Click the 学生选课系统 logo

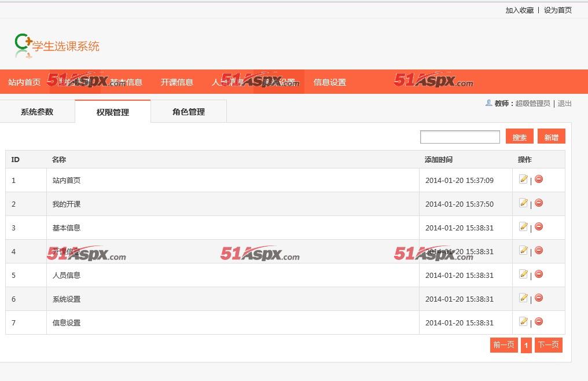pyautogui.click(x=57, y=46)
